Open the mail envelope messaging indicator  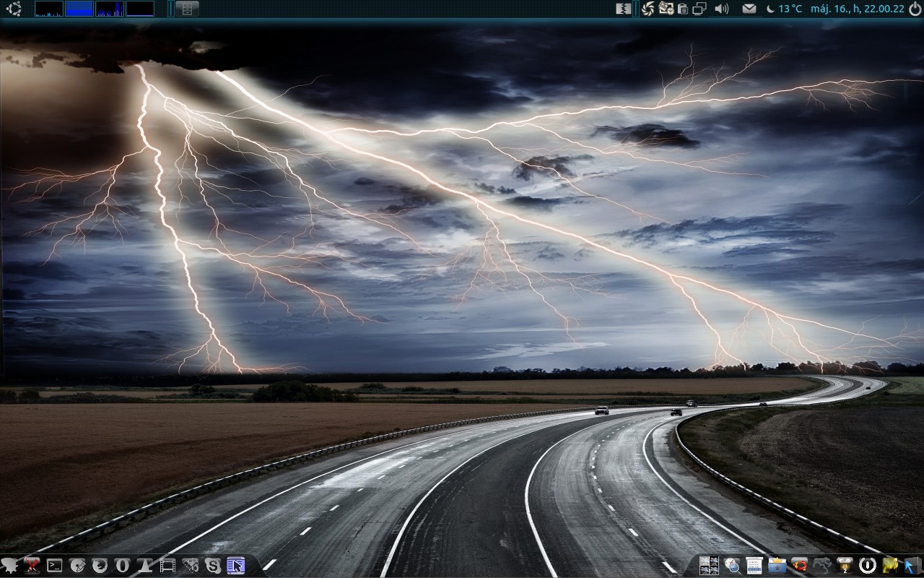click(749, 9)
